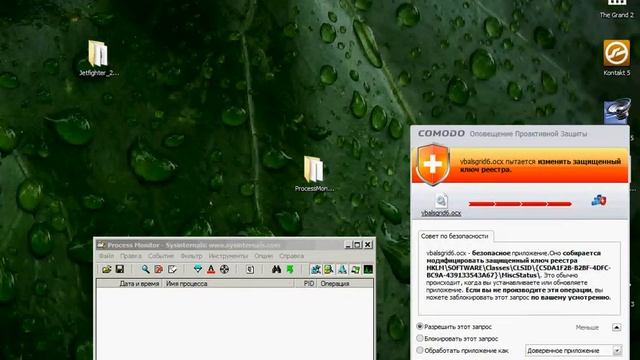Close the Process Monitor window
This screenshot has width=640, height=360.
368,245
